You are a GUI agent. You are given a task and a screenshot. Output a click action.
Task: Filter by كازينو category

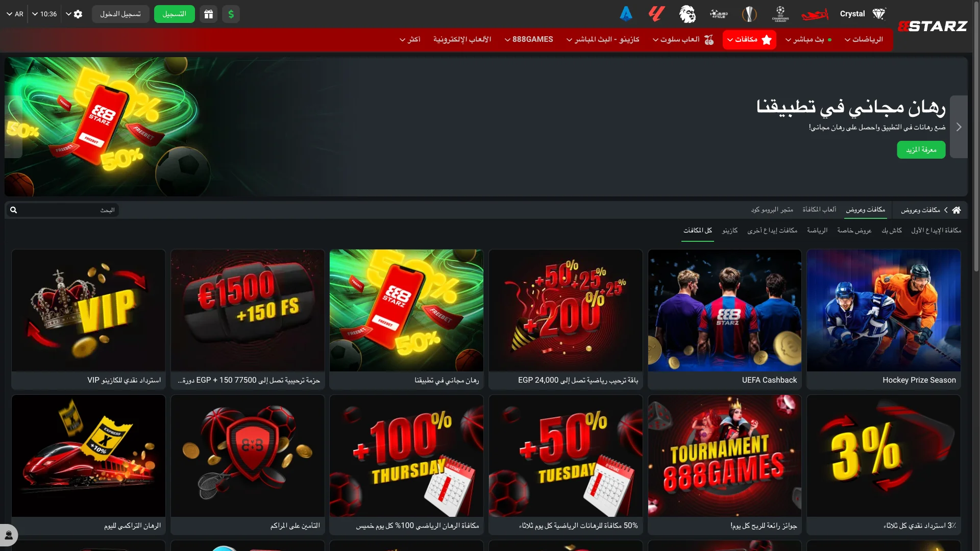(730, 231)
